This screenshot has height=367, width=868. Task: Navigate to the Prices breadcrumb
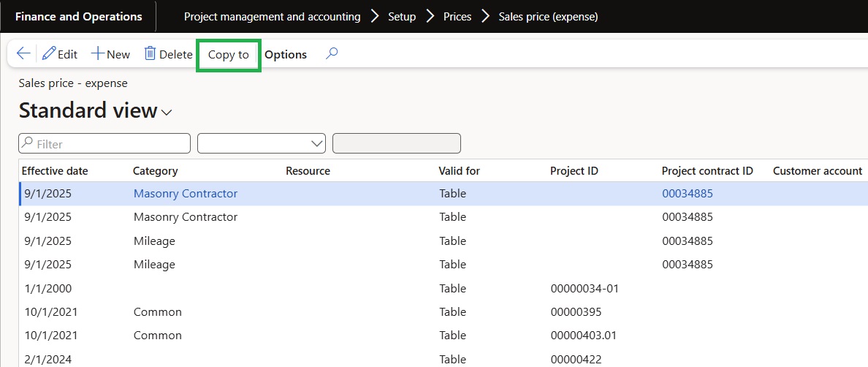click(457, 16)
